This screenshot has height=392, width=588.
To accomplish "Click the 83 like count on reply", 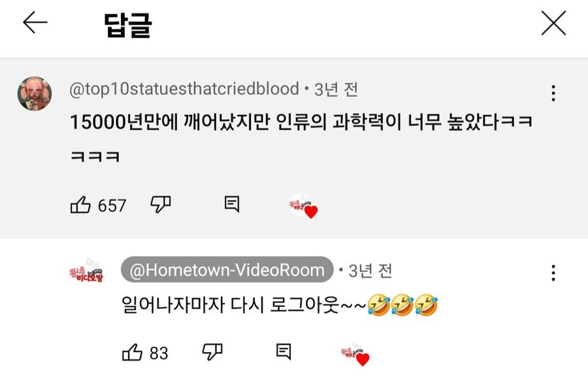I will point(159,353).
